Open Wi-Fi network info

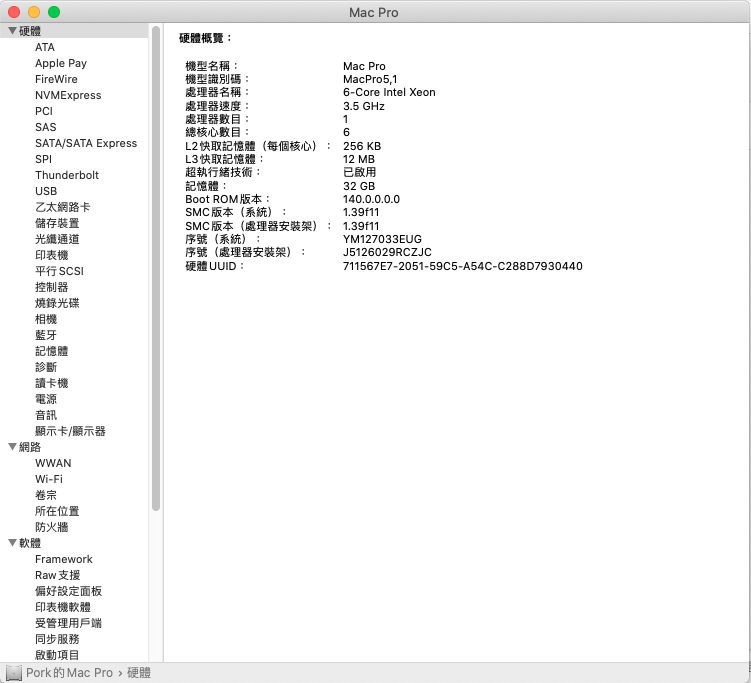pos(48,479)
